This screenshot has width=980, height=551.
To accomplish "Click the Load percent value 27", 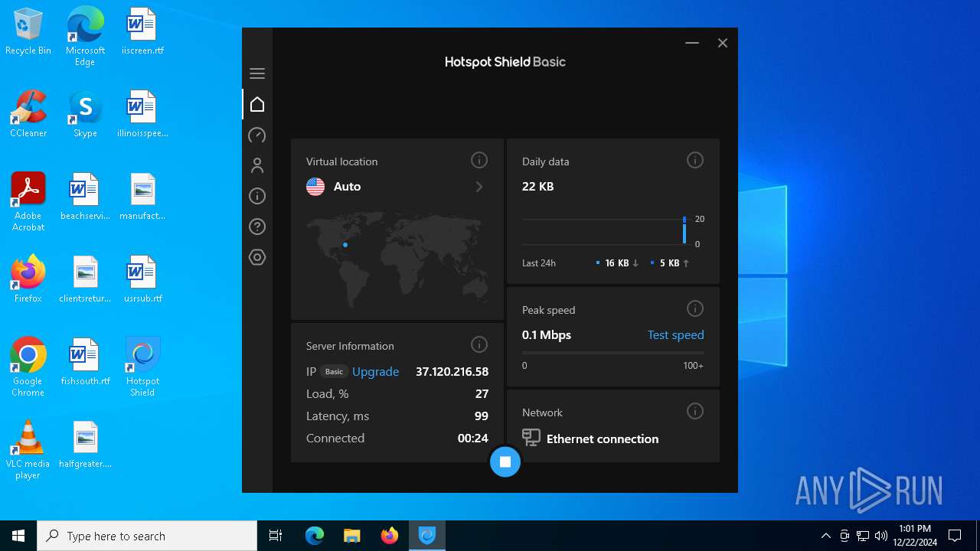I will coord(482,393).
